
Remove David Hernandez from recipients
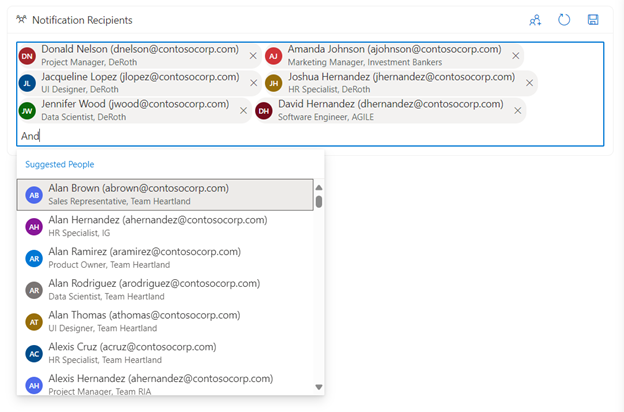tap(518, 111)
